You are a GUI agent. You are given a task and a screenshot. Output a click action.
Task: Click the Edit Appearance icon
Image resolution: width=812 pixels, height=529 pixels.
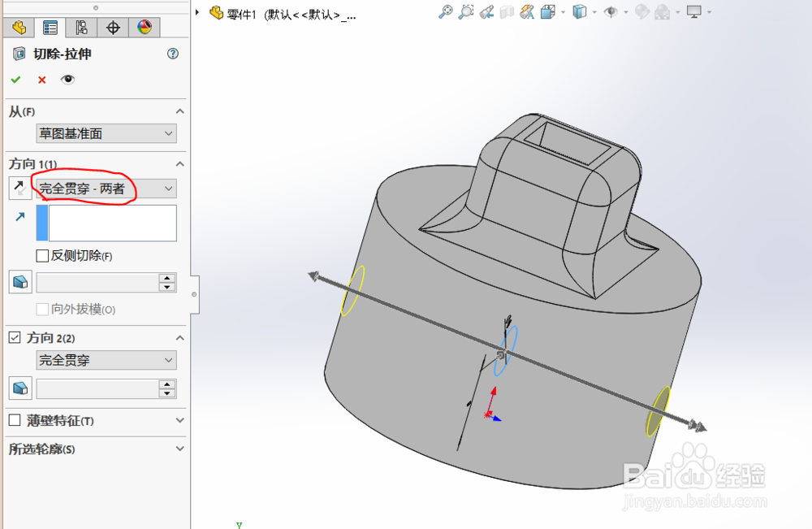[642, 11]
